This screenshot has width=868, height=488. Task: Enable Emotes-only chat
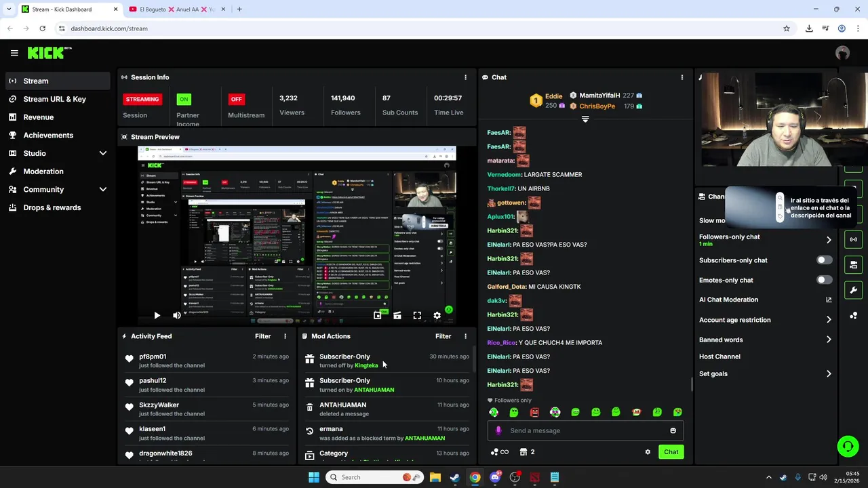click(824, 280)
